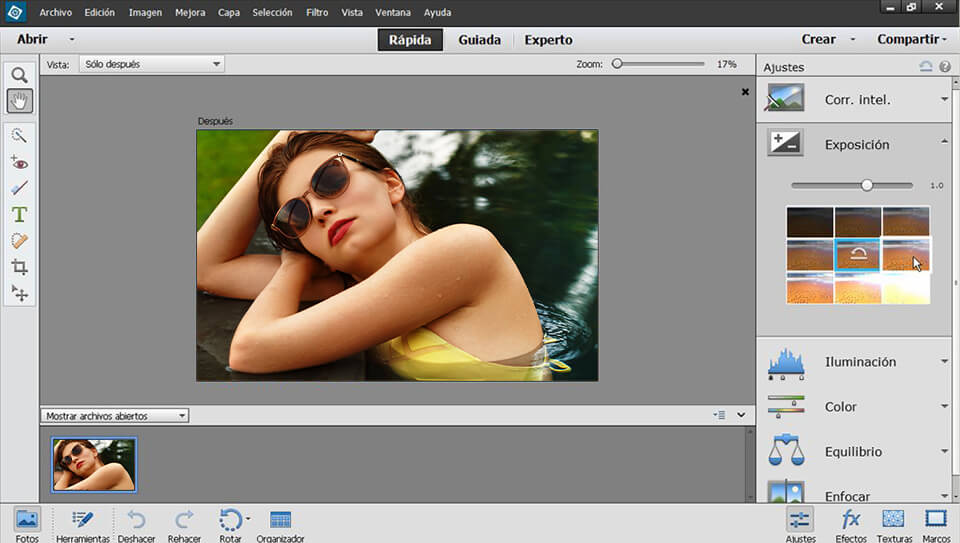This screenshot has height=543, width=960.
Task: Open the Abrir dropdown arrow
Action: point(72,39)
